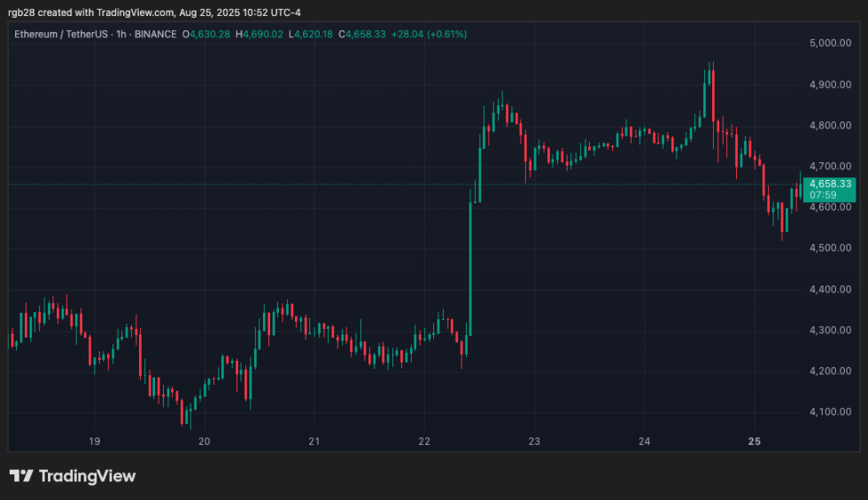Click the BINANCE exchange label
The height and width of the screenshot is (500, 868).
155,34
